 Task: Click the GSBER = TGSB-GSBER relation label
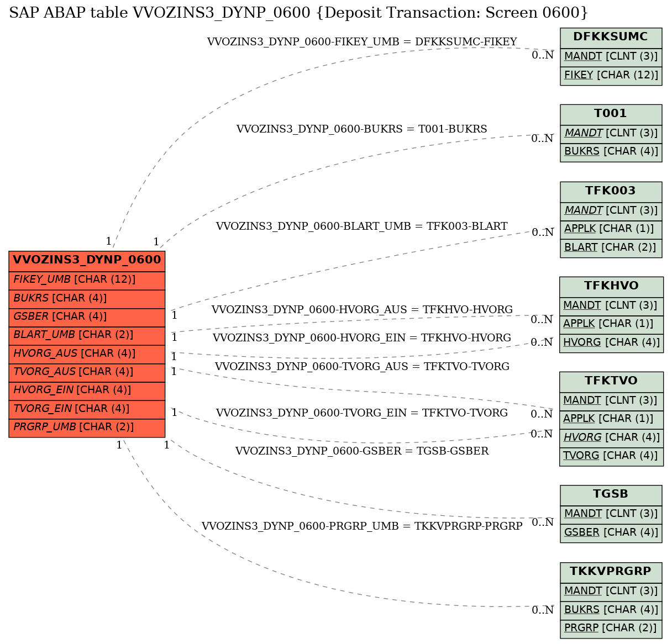point(362,451)
